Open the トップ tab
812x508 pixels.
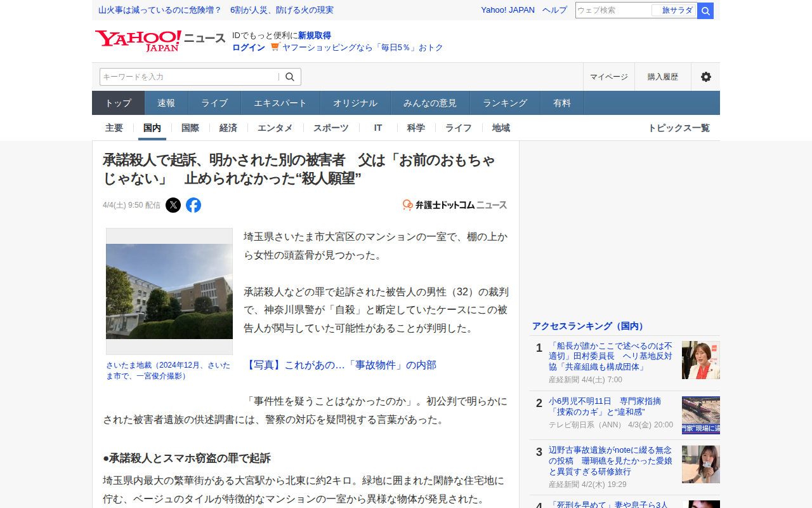[119, 103]
